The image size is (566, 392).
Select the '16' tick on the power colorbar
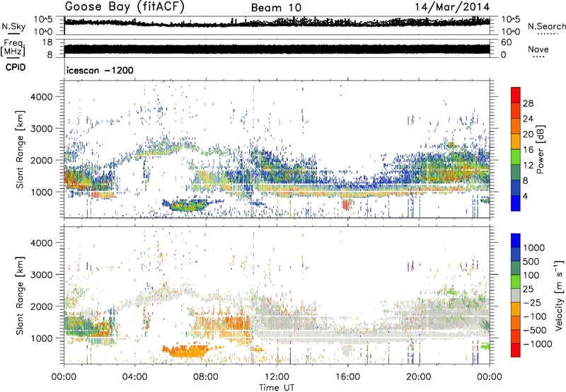[528, 150]
